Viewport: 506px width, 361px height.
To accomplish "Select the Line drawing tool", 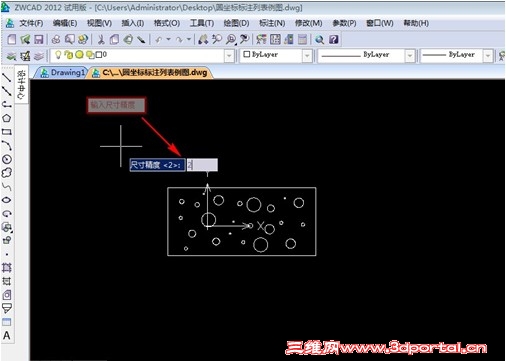I will 7,77.
